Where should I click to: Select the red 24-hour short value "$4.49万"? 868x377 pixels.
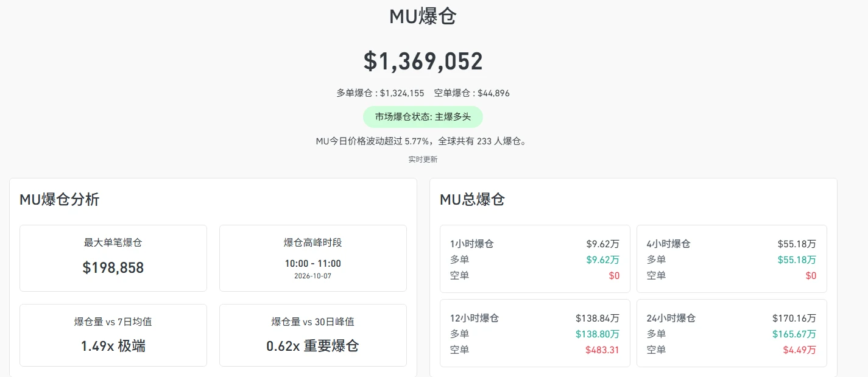800,350
